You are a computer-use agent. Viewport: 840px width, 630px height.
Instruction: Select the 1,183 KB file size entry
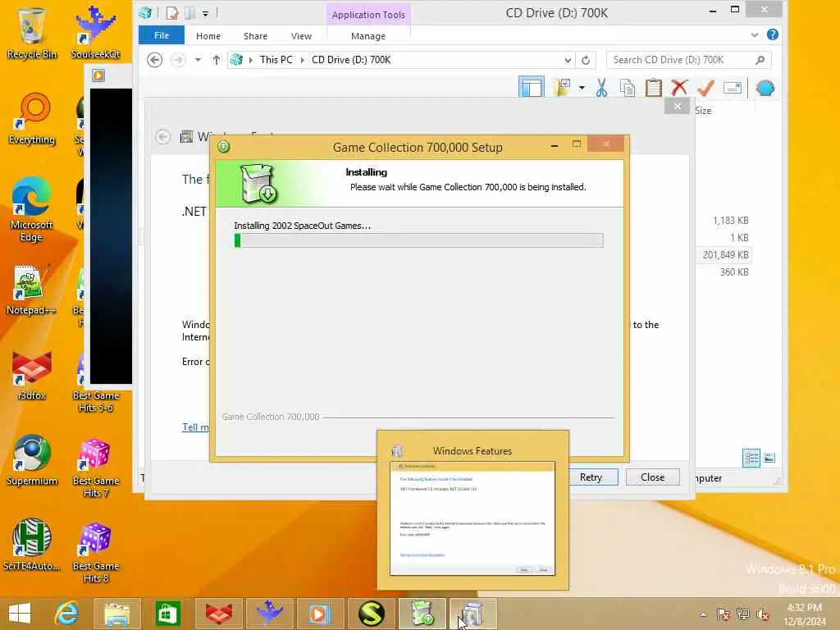[730, 220]
